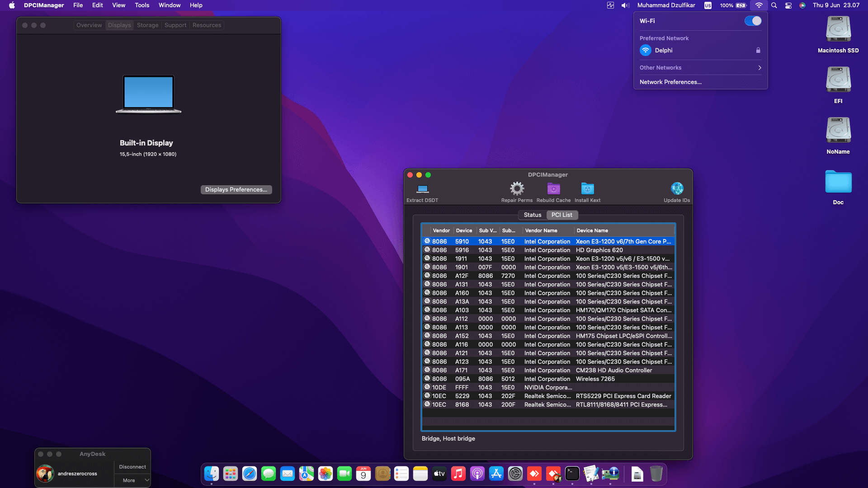Click the Extract DSDT icon
The width and height of the screenshot is (868, 488).
coord(422,190)
